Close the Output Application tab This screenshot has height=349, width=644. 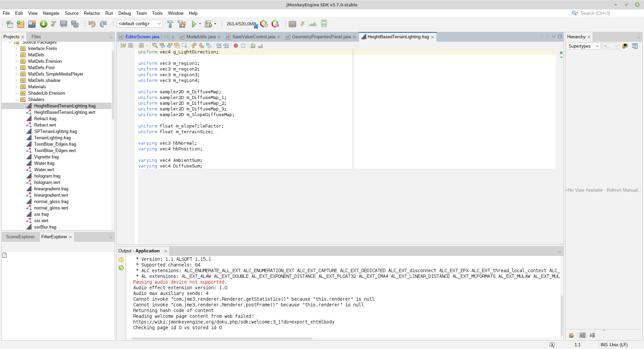tap(165, 251)
